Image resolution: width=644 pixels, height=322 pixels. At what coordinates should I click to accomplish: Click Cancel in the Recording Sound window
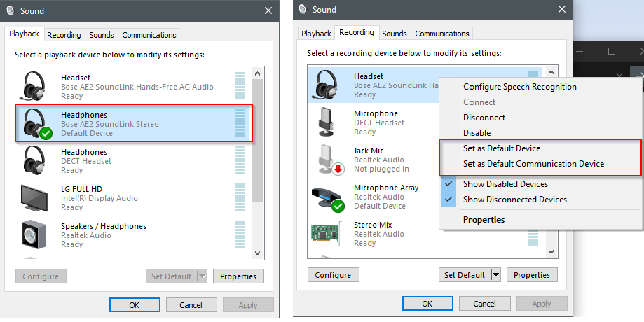[x=484, y=304]
